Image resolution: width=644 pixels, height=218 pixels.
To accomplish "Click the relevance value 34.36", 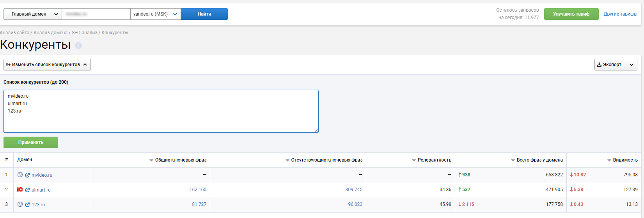I will 445,190.
